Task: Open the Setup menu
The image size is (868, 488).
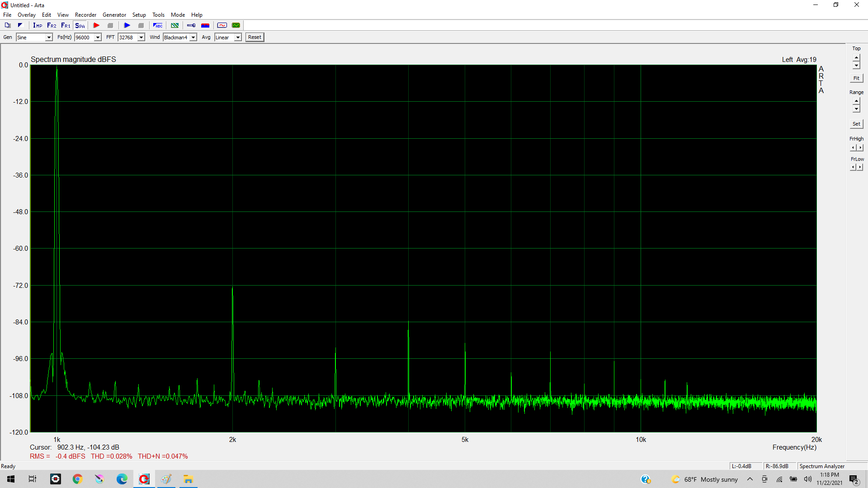Action: coord(139,15)
